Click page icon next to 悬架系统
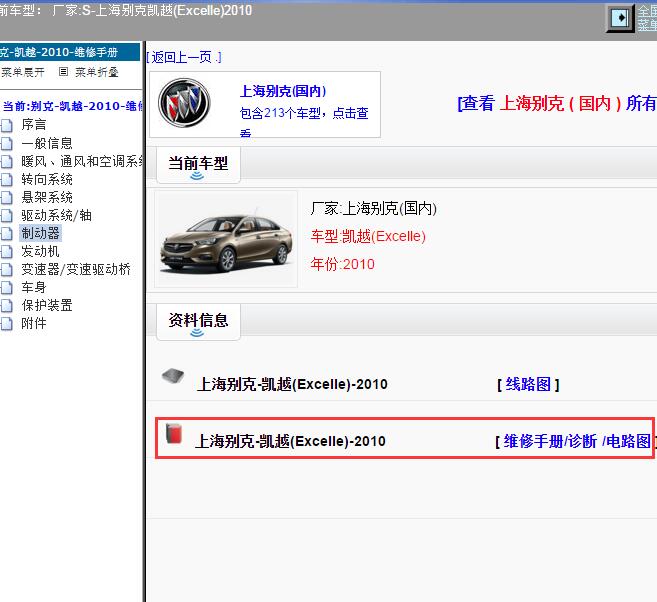The image size is (657, 602). pos(7,197)
